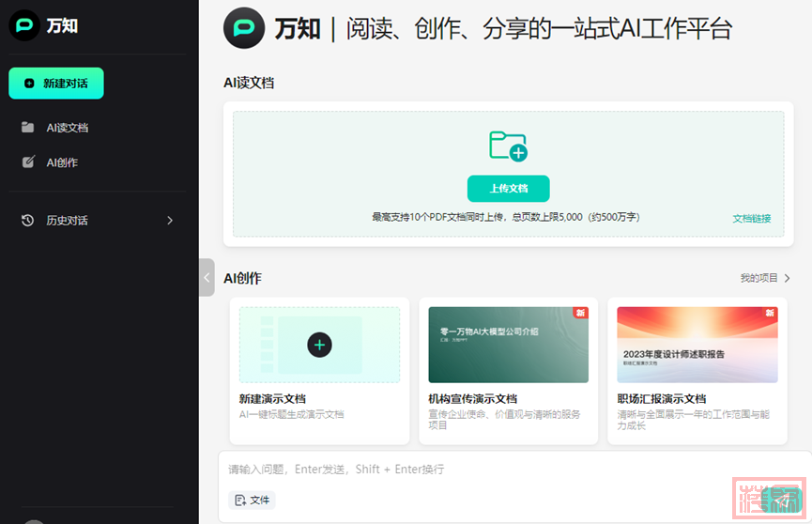This screenshot has height=524, width=812.
Task: Select AI创作 in the sidebar menu
Action: (x=62, y=162)
